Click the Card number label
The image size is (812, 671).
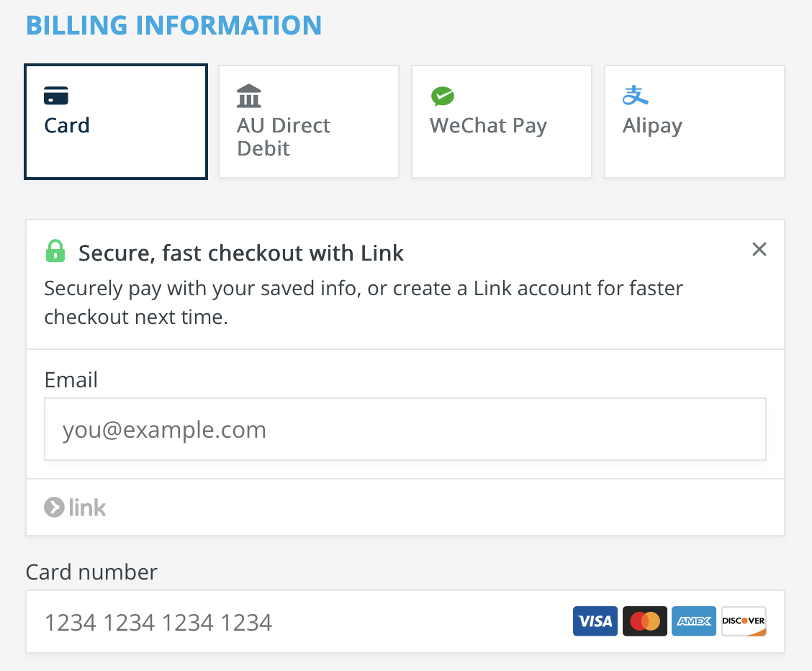(x=91, y=572)
